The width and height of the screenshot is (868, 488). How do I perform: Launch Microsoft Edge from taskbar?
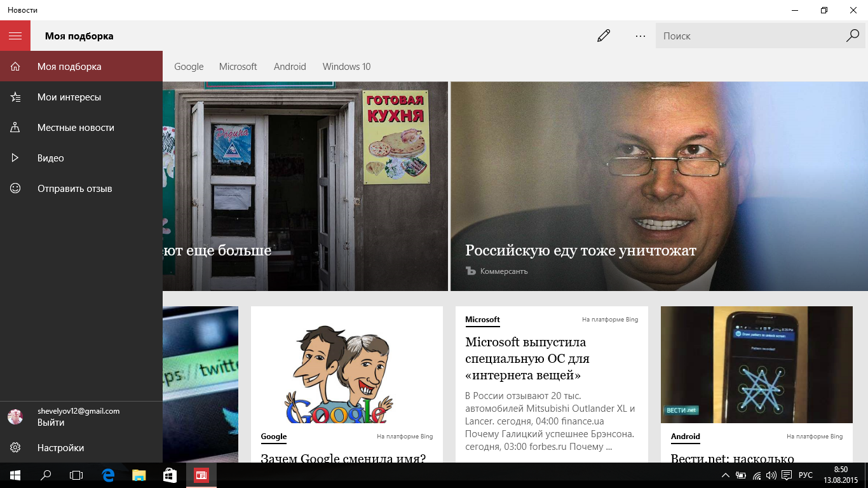(109, 475)
